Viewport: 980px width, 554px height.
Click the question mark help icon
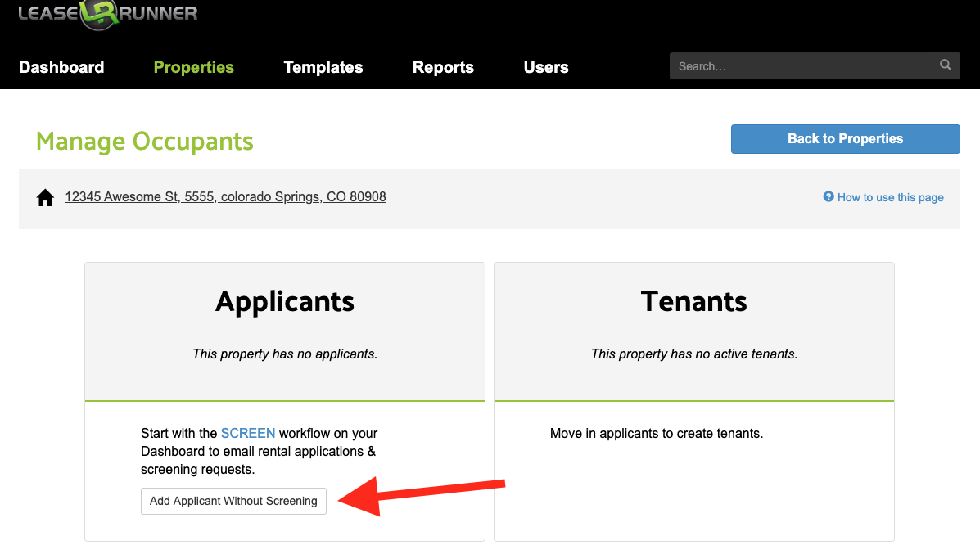[x=829, y=197]
